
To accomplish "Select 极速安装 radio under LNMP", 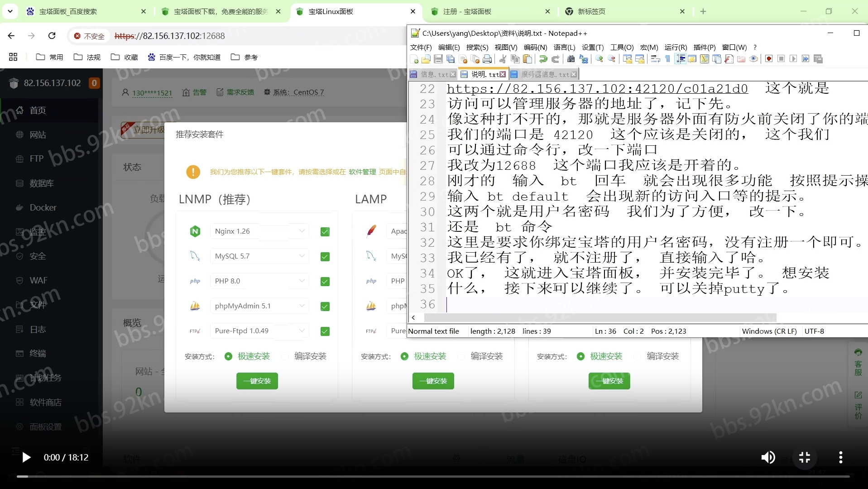I will (229, 356).
